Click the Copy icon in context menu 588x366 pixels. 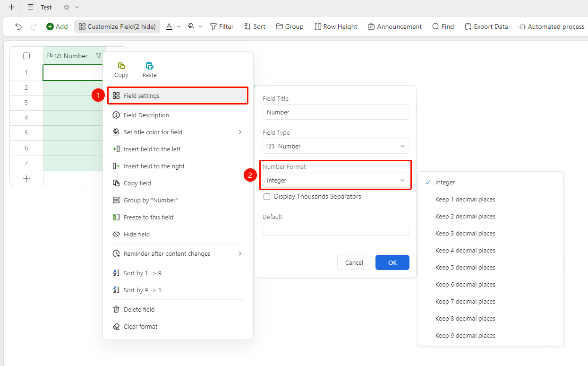coord(121,66)
